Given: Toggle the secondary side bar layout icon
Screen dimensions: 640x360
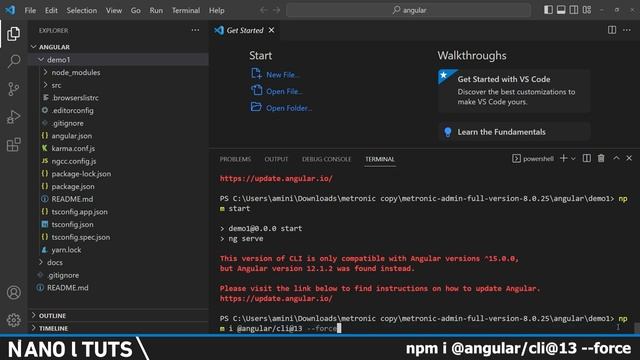Looking at the screenshot, I should [x=574, y=10].
